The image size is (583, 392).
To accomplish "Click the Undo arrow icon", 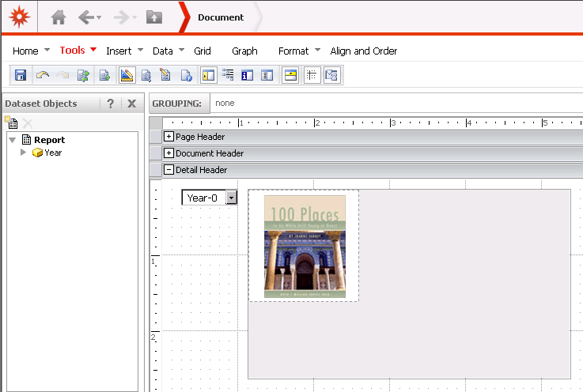I will pos(42,76).
